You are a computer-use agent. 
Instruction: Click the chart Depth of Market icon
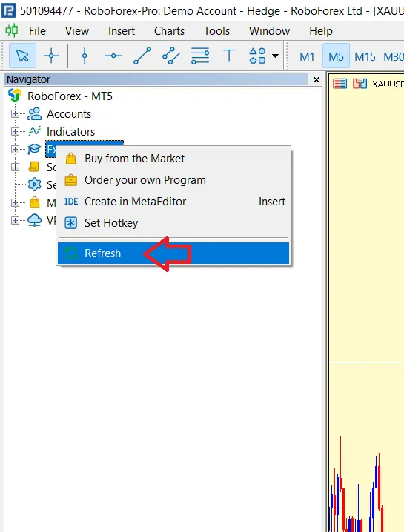coord(340,84)
